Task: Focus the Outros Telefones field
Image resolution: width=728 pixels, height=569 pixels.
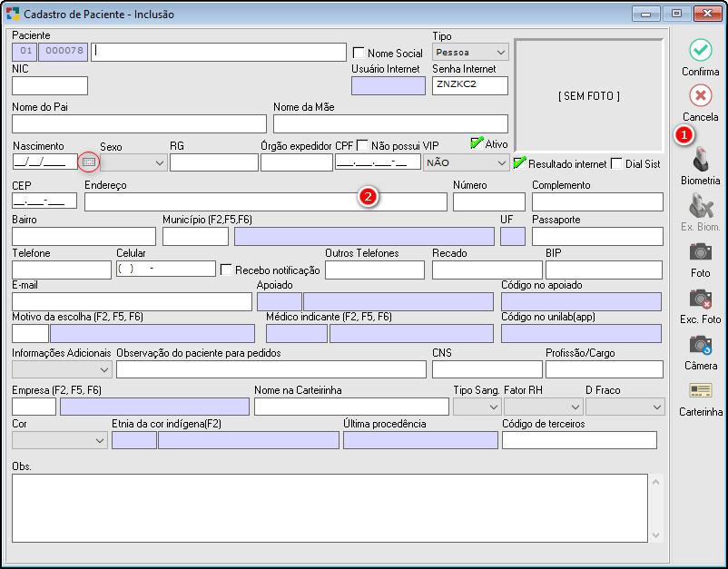Action: point(375,270)
